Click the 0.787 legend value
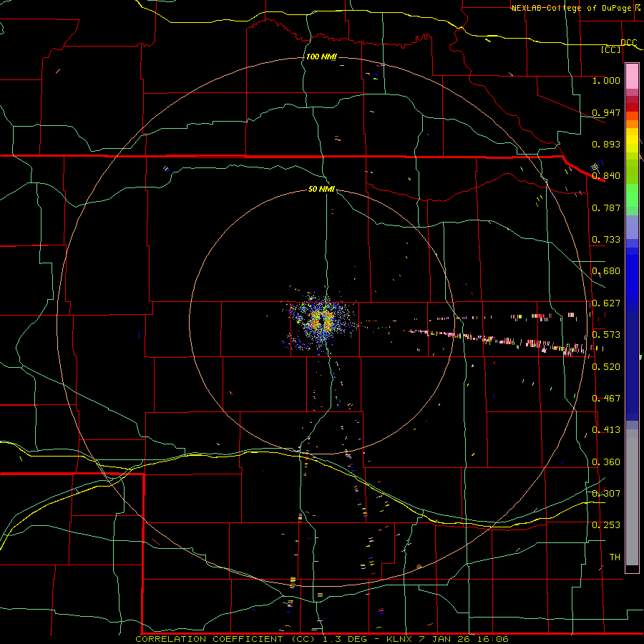This screenshot has width=644, height=644. coord(606,208)
